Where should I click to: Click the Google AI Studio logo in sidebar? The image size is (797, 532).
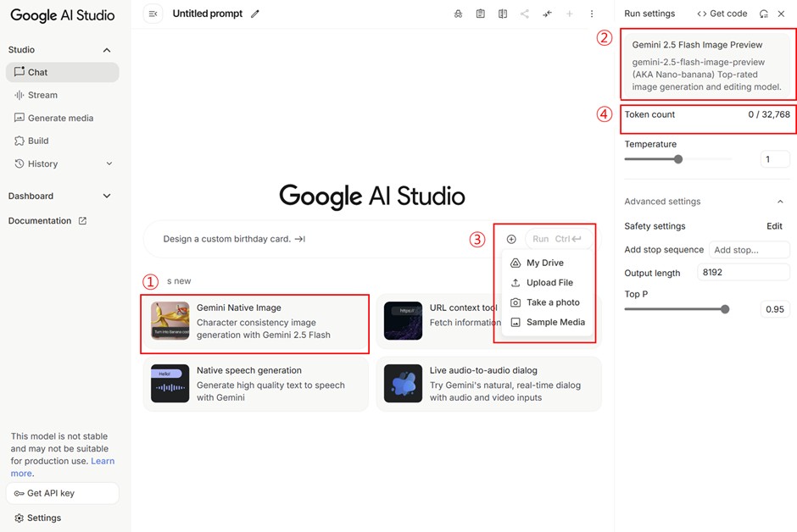point(63,15)
